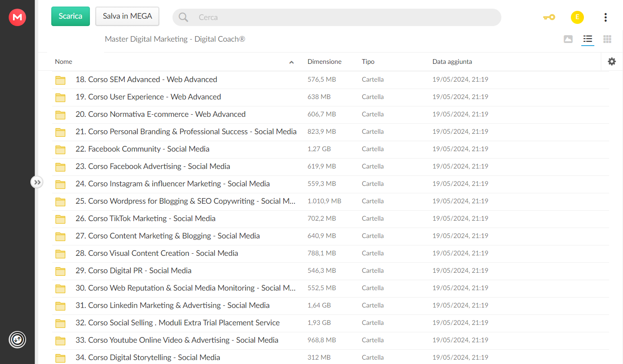Viewport: 623px width, 364px height.
Task: Click the magnifier search icon
Action: [x=183, y=17]
